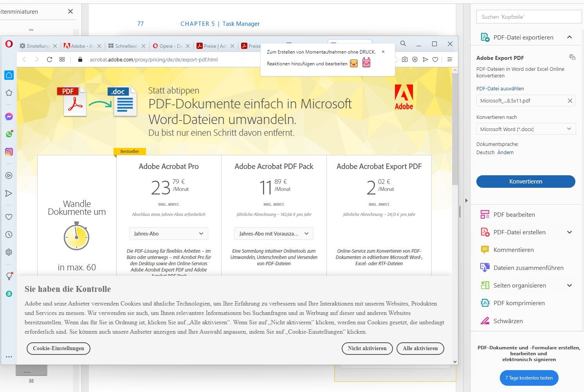
Task: Click the send arrow icon in address bar
Action: 425,59
